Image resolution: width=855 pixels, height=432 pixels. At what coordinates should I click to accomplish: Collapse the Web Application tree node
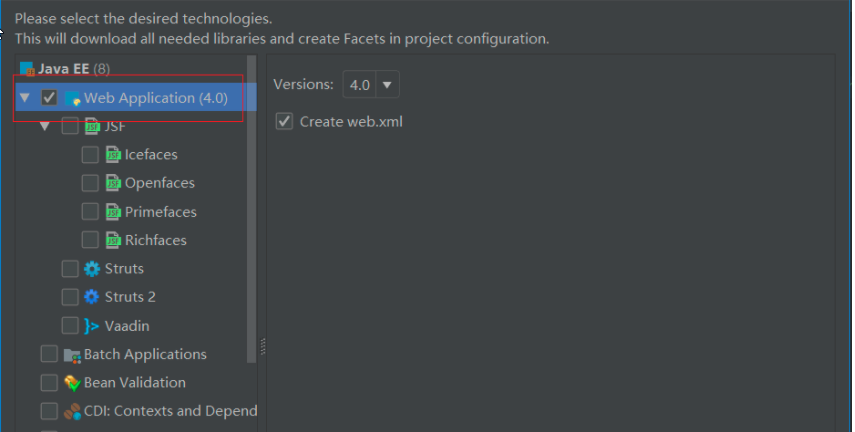click(x=24, y=98)
